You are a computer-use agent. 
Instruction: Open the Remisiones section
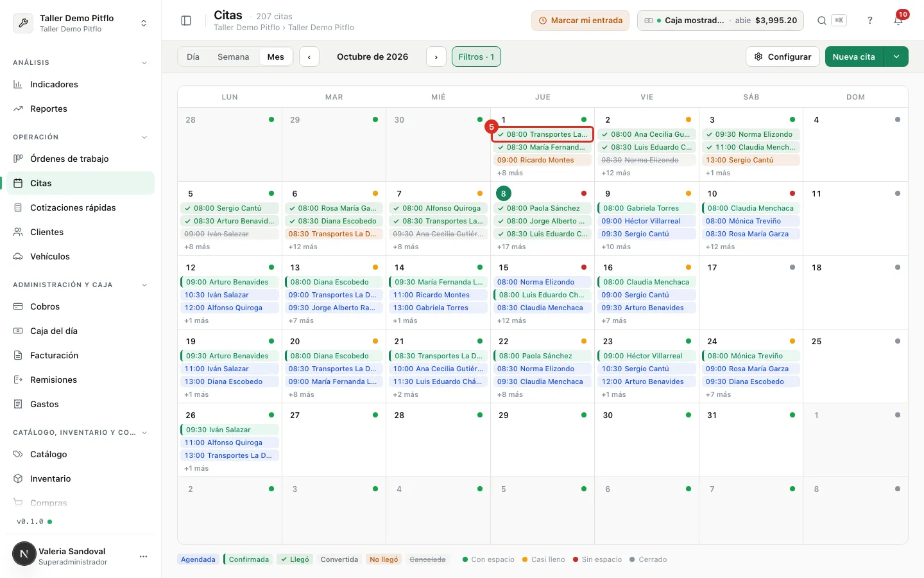tap(80, 380)
